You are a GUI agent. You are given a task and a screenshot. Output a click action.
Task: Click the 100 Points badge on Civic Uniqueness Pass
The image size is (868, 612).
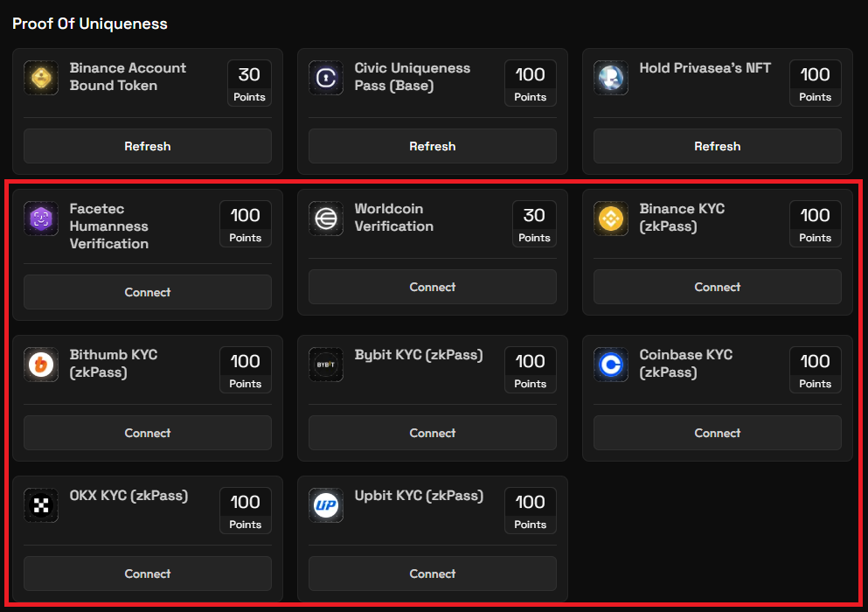coord(531,83)
